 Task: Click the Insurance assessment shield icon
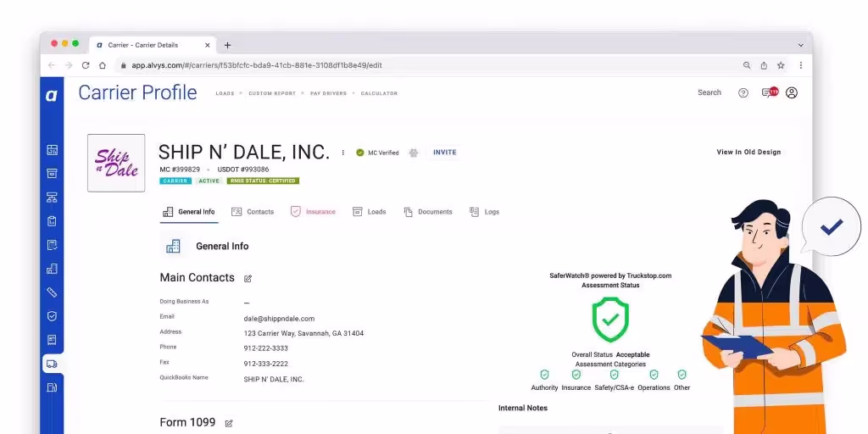tap(576, 375)
